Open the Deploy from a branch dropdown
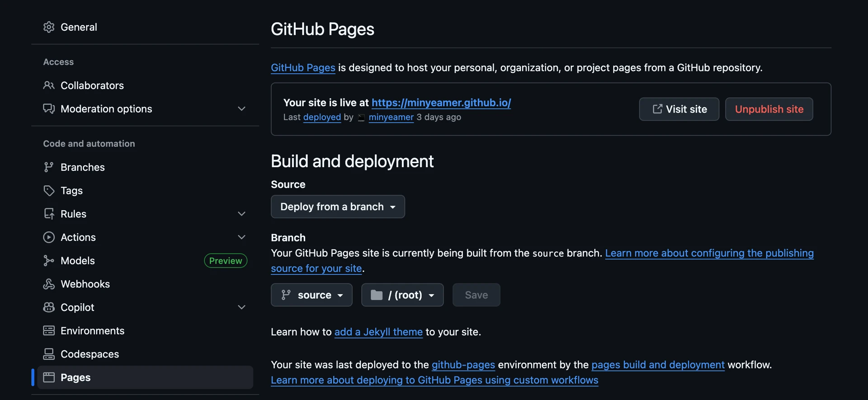The image size is (868, 400). tap(338, 207)
